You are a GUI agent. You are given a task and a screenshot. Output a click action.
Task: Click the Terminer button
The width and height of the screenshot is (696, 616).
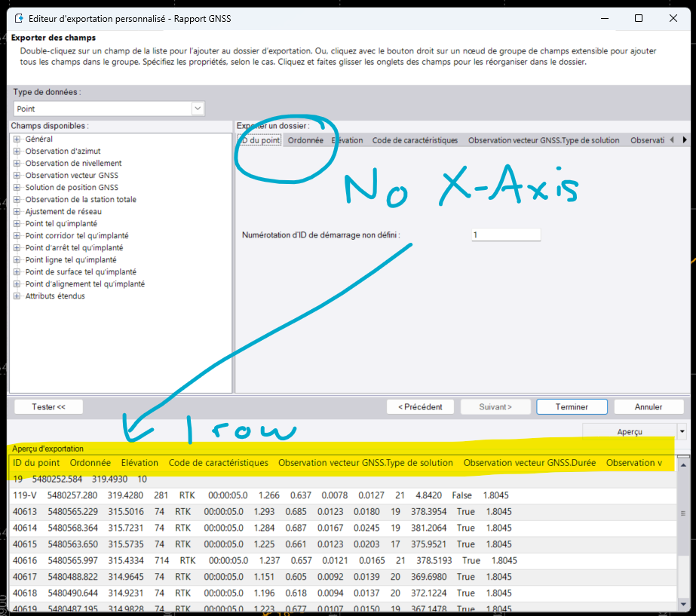click(572, 407)
